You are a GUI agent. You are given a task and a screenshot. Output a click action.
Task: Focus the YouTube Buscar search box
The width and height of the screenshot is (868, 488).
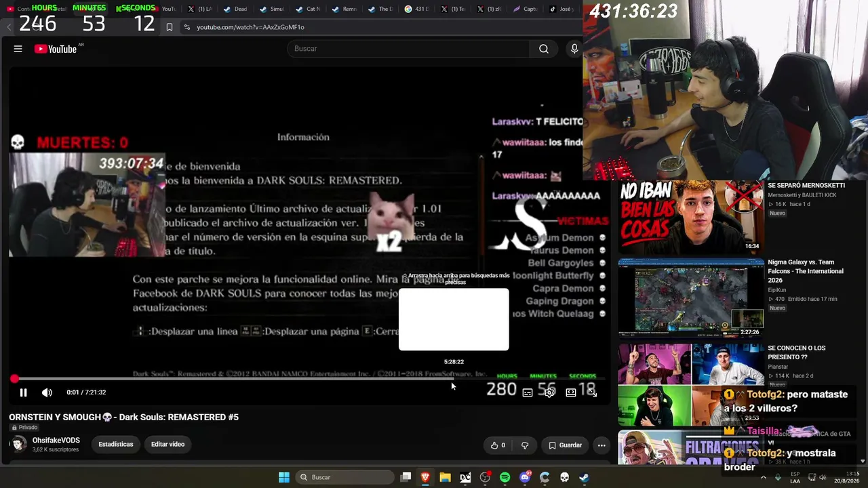click(x=409, y=49)
